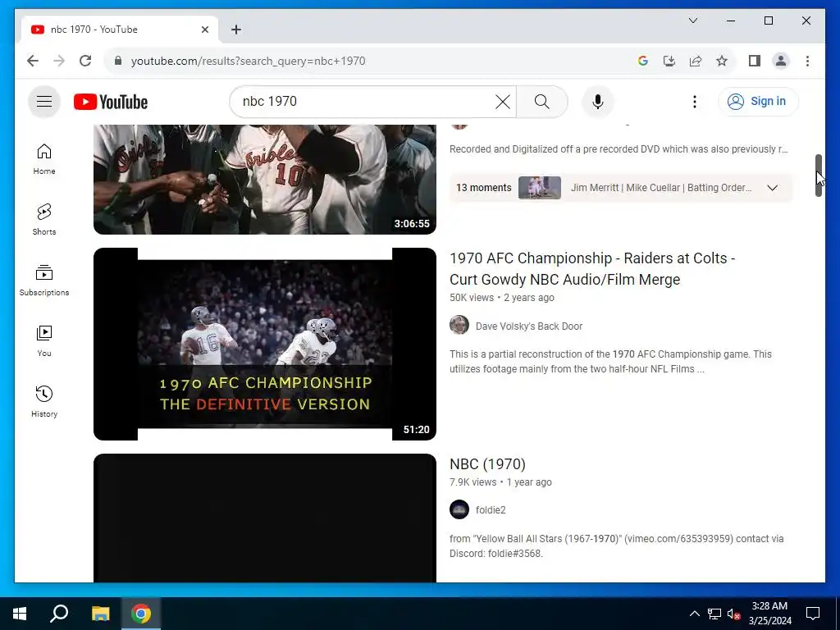Screen dimensions: 840x630
Task: Clear the search box with X icon
Action: 503,101
